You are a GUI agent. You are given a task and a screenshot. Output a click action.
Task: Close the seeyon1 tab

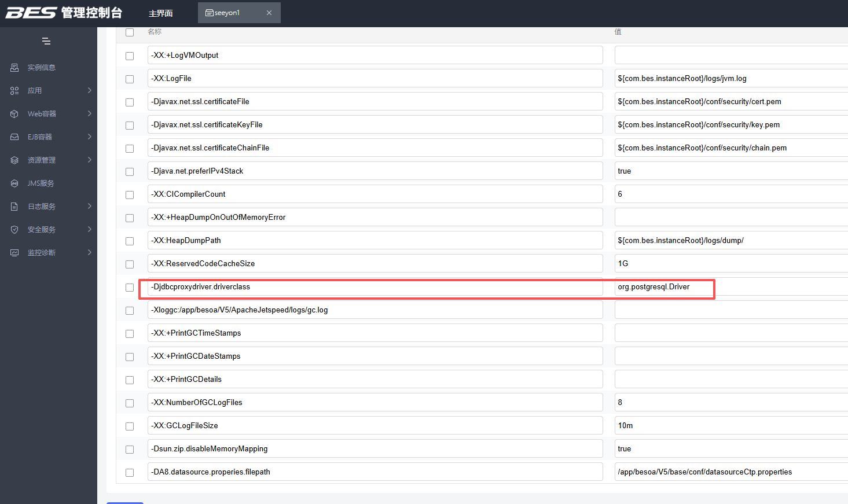(x=269, y=13)
